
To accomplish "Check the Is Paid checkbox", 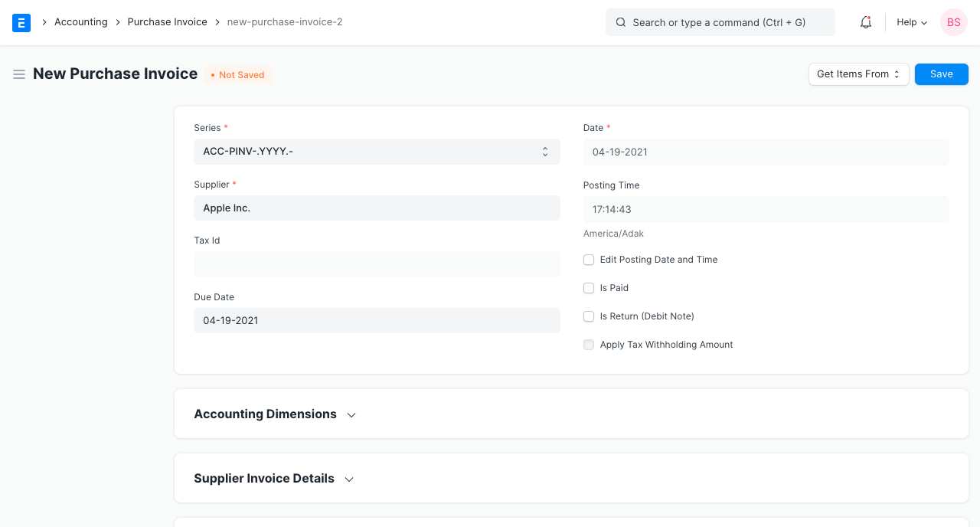I will coord(588,288).
